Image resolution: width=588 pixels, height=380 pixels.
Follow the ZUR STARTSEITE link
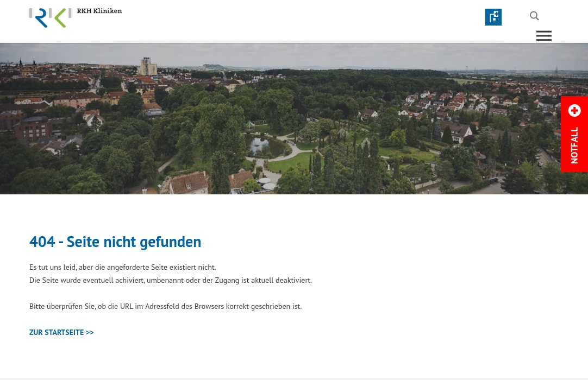click(x=61, y=332)
